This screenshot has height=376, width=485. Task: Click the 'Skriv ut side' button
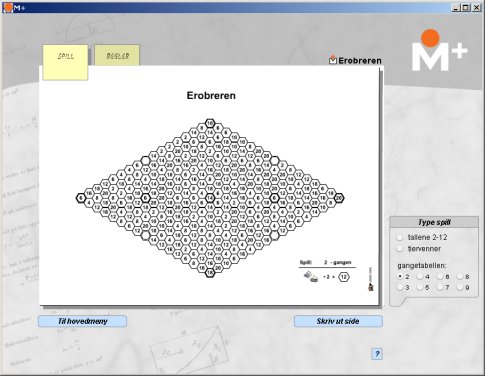coord(338,321)
